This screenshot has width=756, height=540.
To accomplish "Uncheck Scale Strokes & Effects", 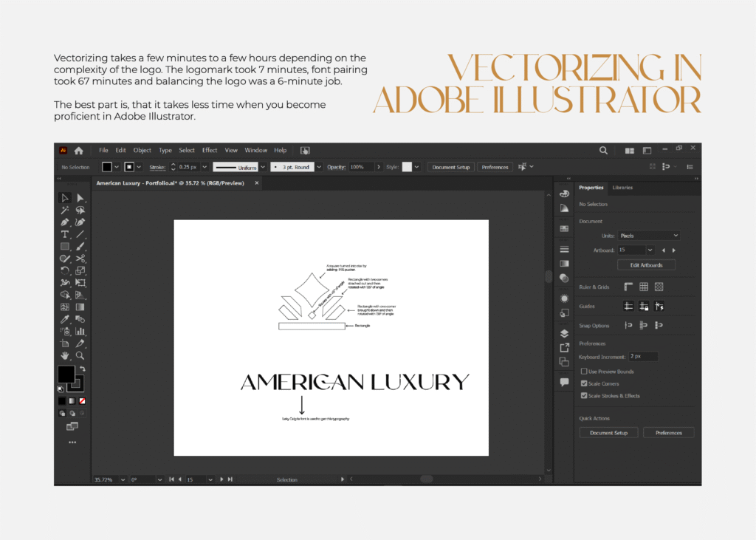I will click(x=584, y=395).
